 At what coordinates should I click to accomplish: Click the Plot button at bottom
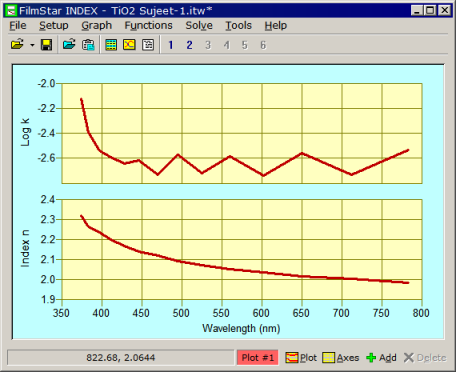[301, 358]
